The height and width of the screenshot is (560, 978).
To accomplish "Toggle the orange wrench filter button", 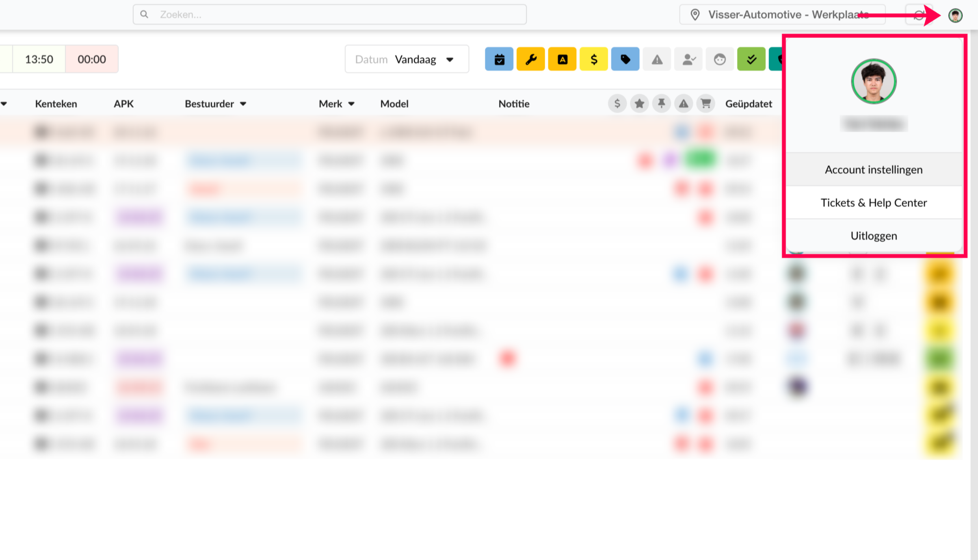I will tap(530, 59).
